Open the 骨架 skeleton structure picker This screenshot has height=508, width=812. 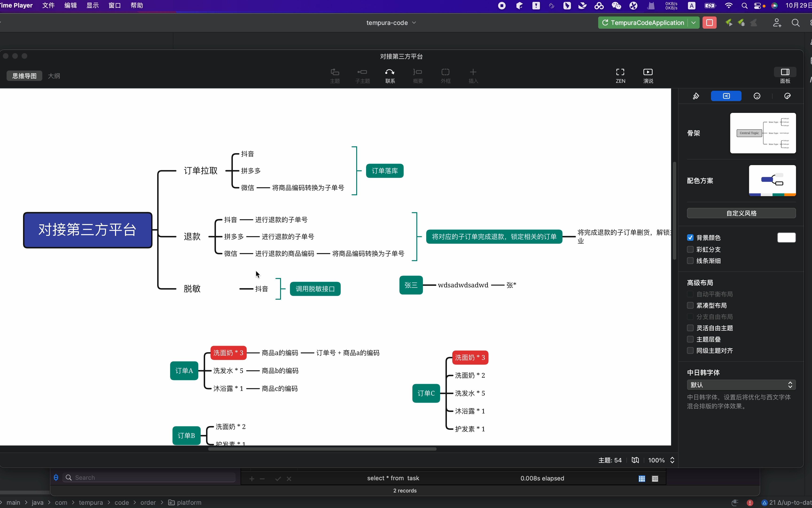coord(763,133)
